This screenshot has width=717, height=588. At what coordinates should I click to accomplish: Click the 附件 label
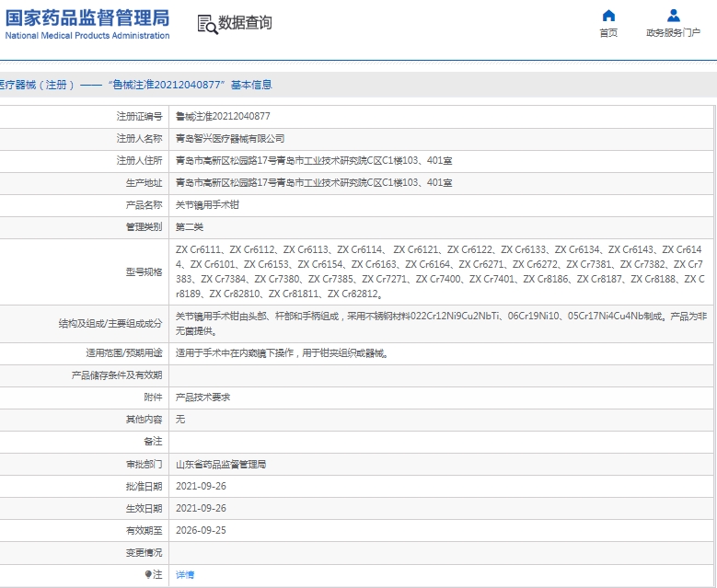pyautogui.click(x=153, y=398)
